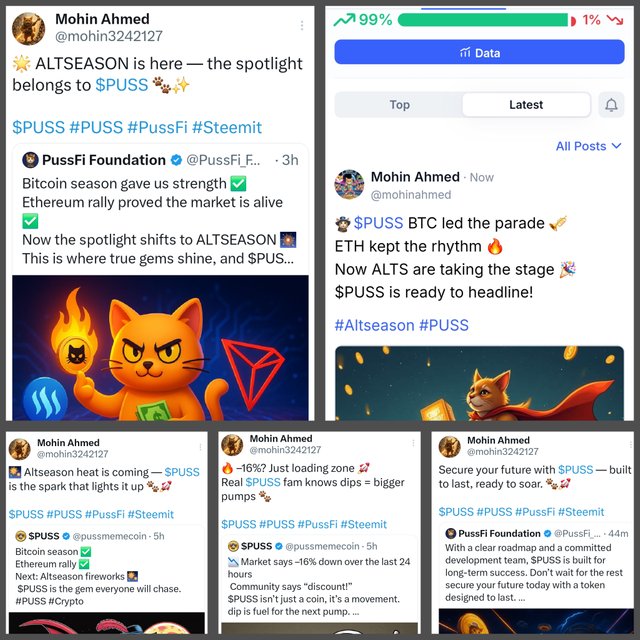Click the blue Data button
The image size is (640, 640).
pyautogui.click(x=479, y=52)
